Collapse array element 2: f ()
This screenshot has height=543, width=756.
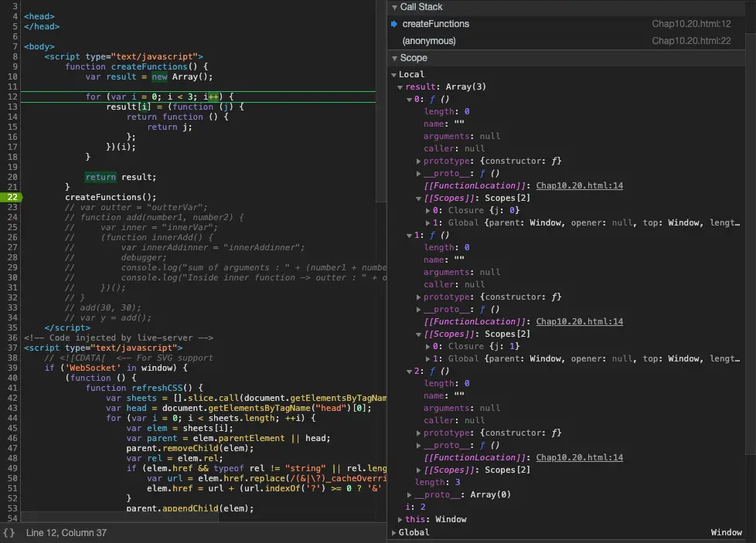(x=410, y=372)
